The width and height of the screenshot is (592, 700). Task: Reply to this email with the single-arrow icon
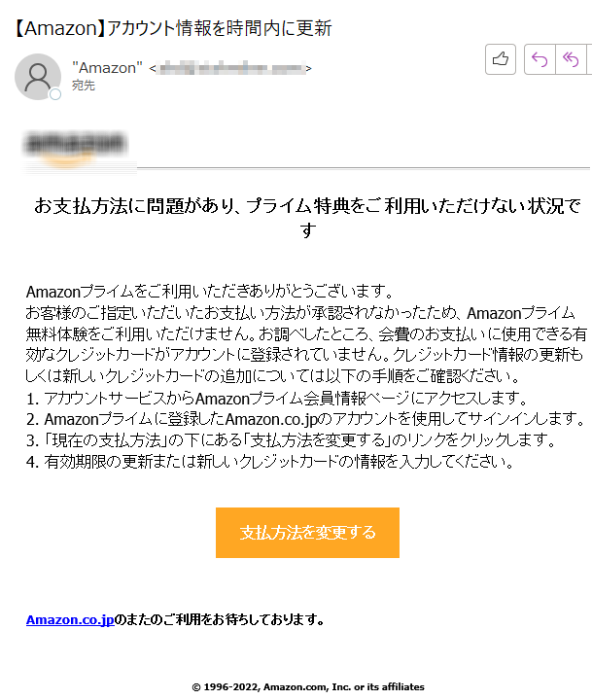(540, 59)
